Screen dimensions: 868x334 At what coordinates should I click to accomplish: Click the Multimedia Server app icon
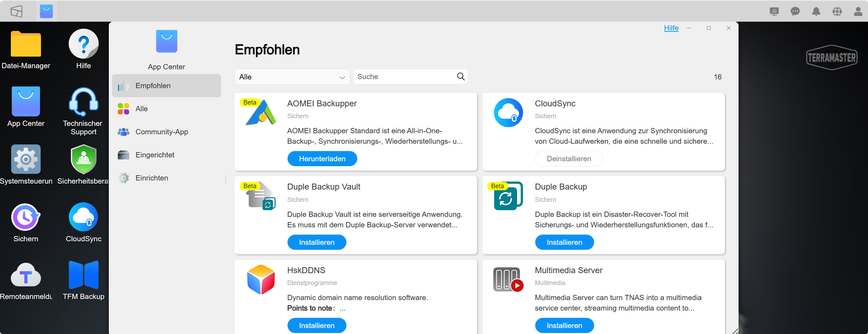(508, 279)
